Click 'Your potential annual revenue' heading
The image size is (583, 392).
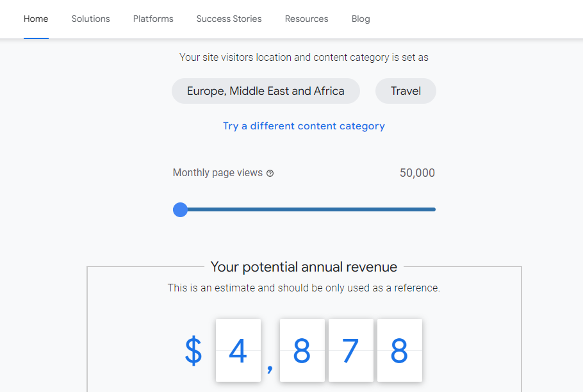coord(304,267)
